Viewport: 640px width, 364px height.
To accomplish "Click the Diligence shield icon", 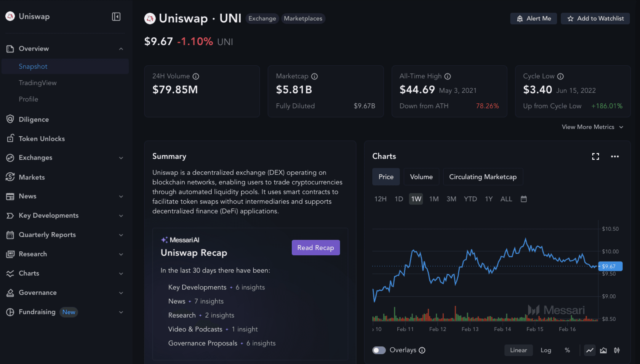I will [x=10, y=119].
